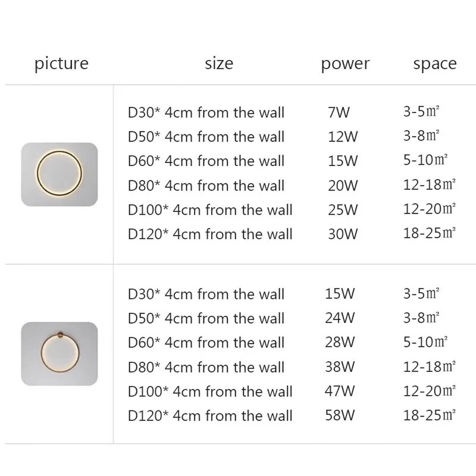Viewport: 476px width, 476px height.
Task: Click the 47W power value
Action: 340,391
